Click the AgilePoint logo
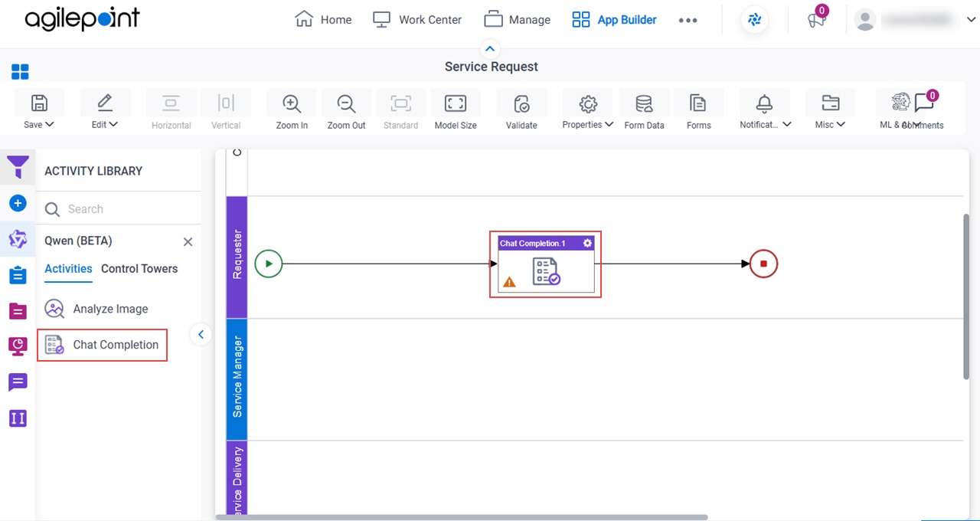Image resolution: width=980 pixels, height=521 pixels. [x=82, y=19]
